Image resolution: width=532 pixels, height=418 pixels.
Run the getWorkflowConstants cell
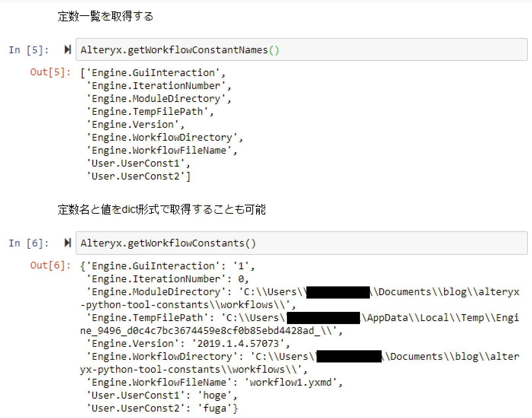(68, 243)
